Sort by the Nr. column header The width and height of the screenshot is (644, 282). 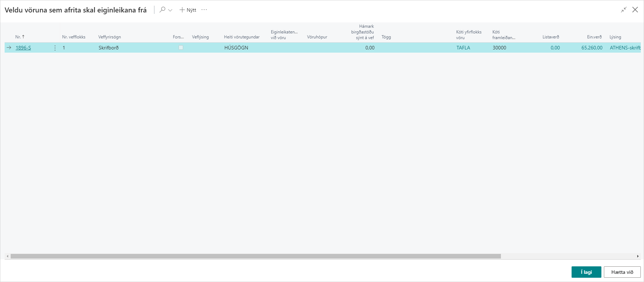pos(18,37)
